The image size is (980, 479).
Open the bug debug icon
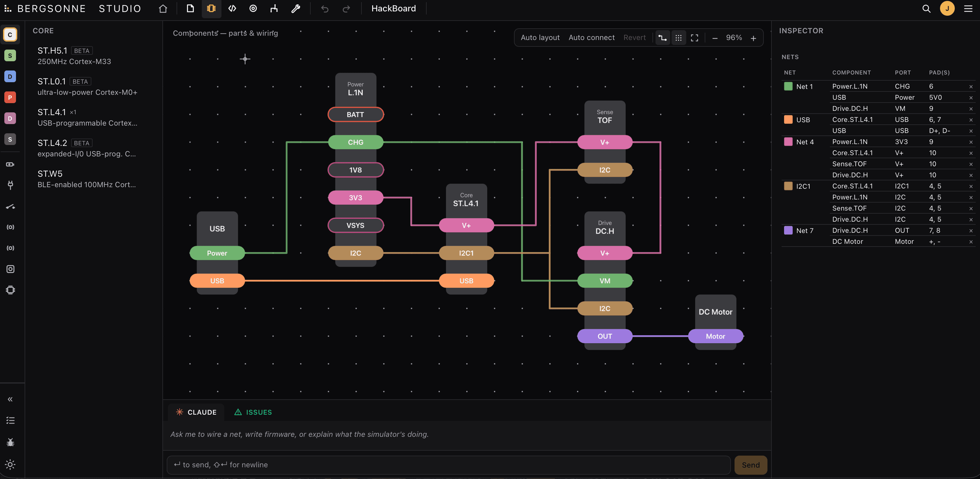pyautogui.click(x=10, y=442)
